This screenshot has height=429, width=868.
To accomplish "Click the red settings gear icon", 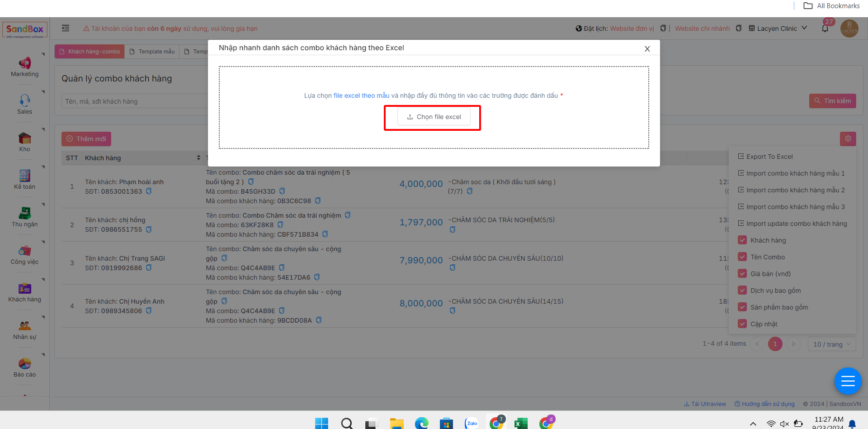I will (848, 139).
